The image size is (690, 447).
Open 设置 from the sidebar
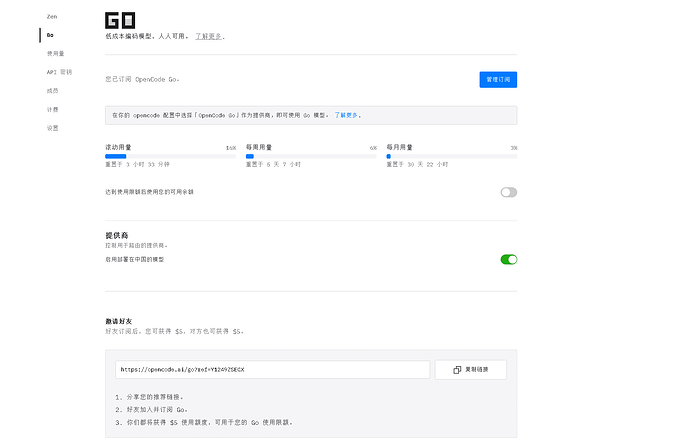[x=52, y=128]
